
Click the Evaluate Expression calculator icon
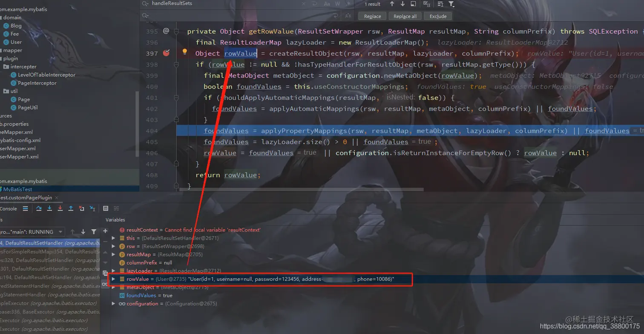click(x=106, y=208)
